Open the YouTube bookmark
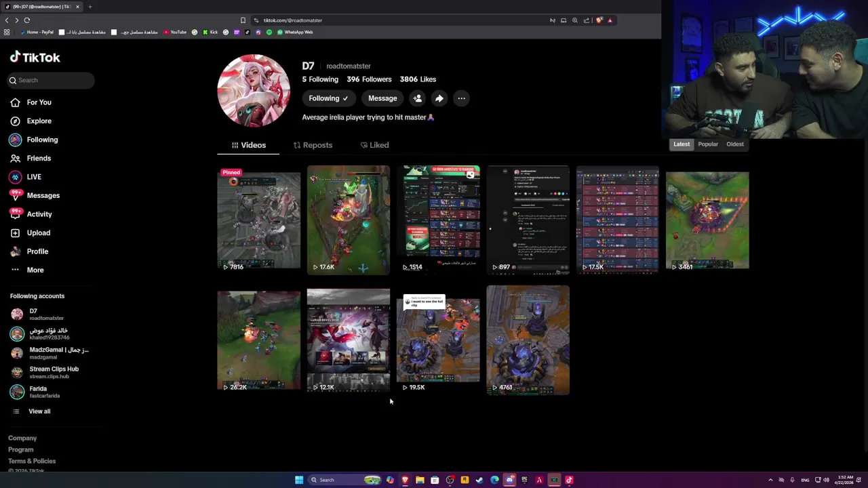Viewport: 868px width, 488px height. (x=174, y=32)
